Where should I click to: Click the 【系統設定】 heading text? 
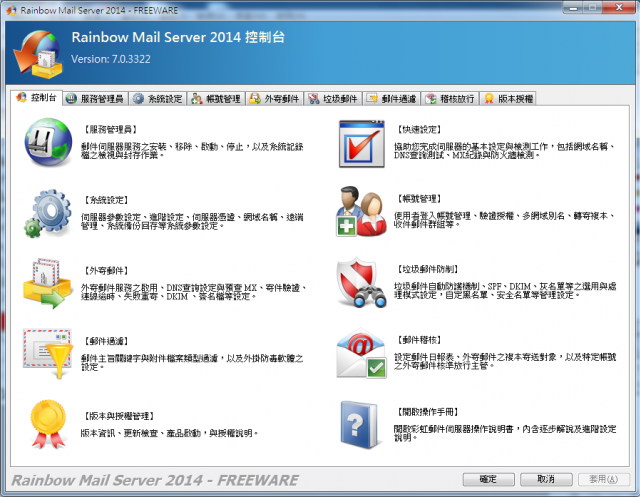106,200
